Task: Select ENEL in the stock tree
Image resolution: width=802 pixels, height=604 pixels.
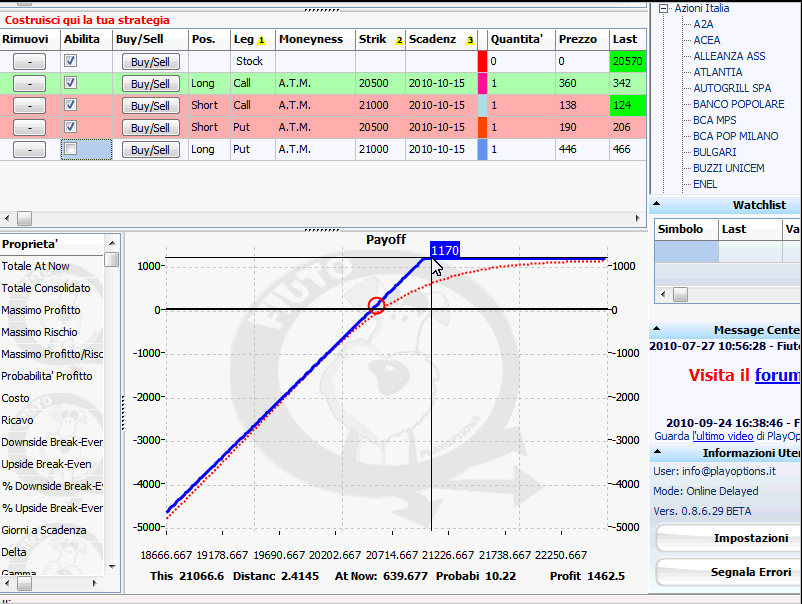Action: tap(705, 184)
